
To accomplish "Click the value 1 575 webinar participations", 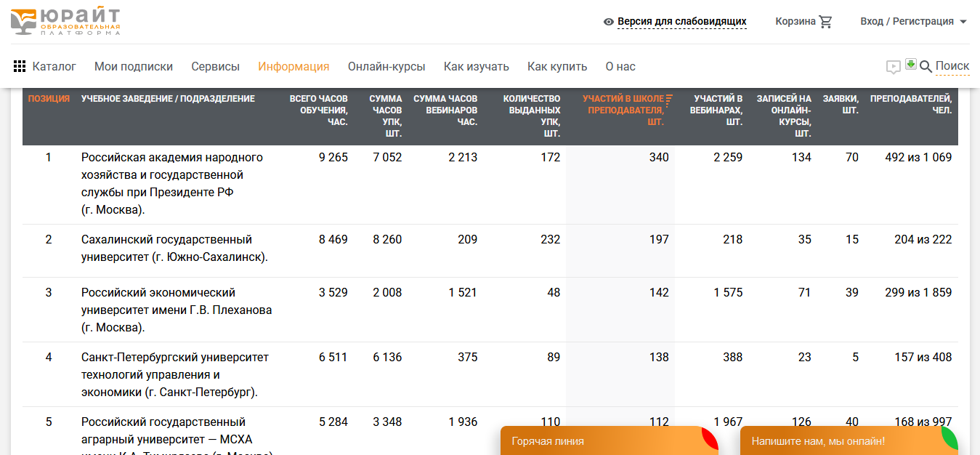I will (x=728, y=293).
